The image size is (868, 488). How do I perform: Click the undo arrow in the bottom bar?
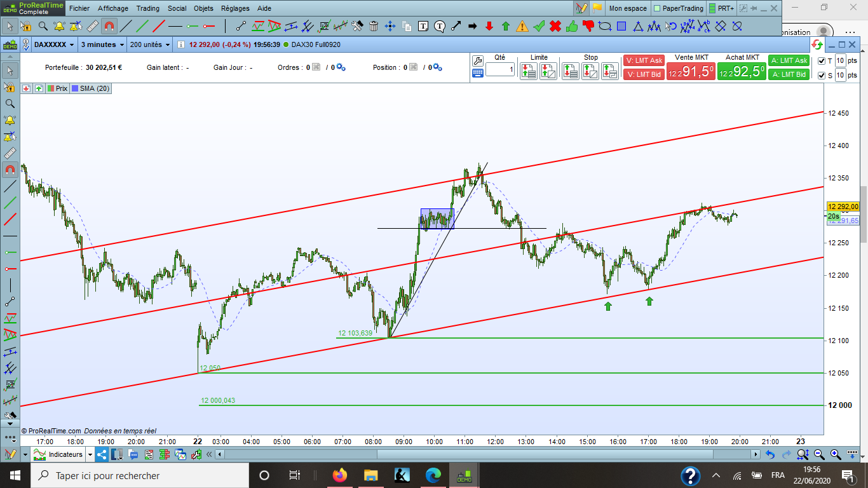click(x=770, y=454)
